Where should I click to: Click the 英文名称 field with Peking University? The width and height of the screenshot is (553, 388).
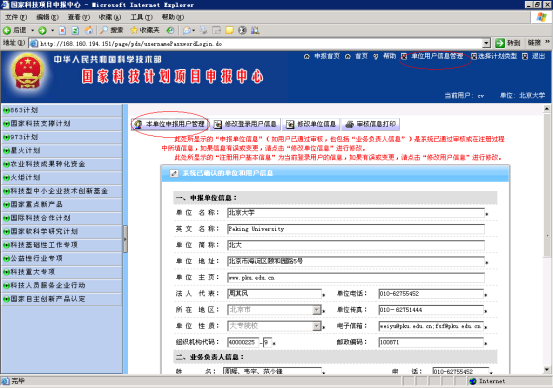coord(356,229)
